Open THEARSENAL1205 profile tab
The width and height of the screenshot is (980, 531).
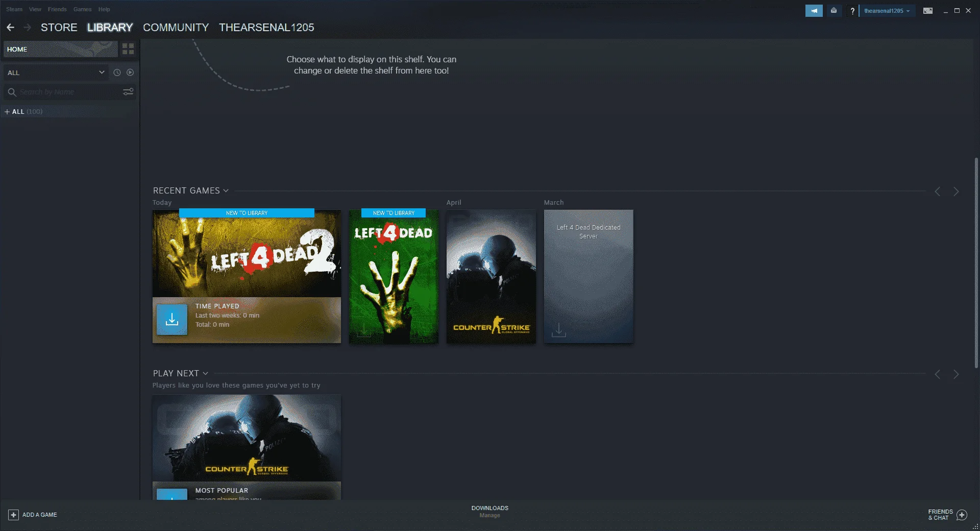point(266,28)
